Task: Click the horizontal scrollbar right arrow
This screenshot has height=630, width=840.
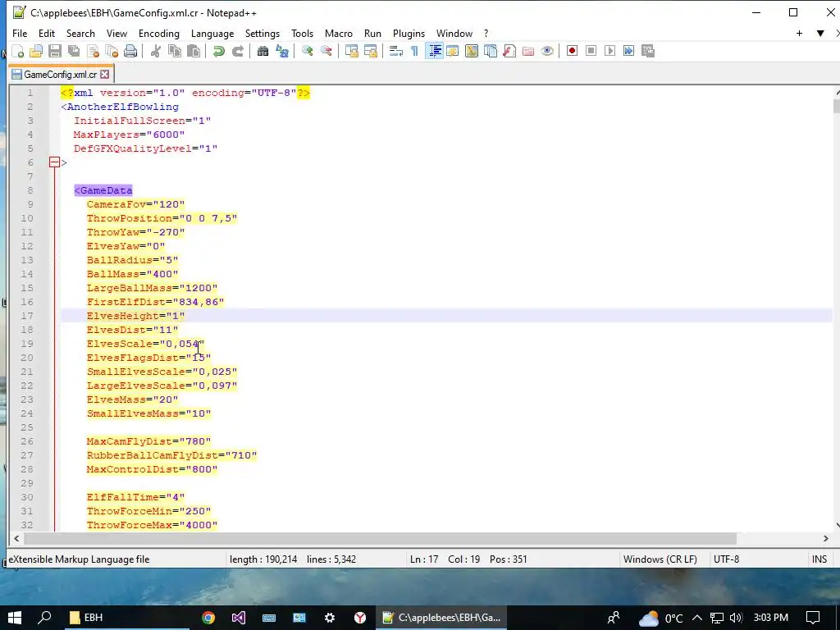Action: (x=825, y=538)
